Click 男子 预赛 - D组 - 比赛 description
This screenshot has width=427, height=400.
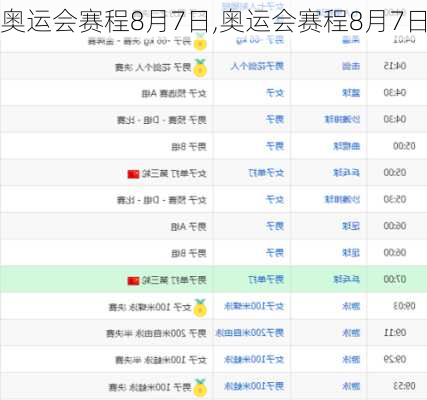click(162, 120)
